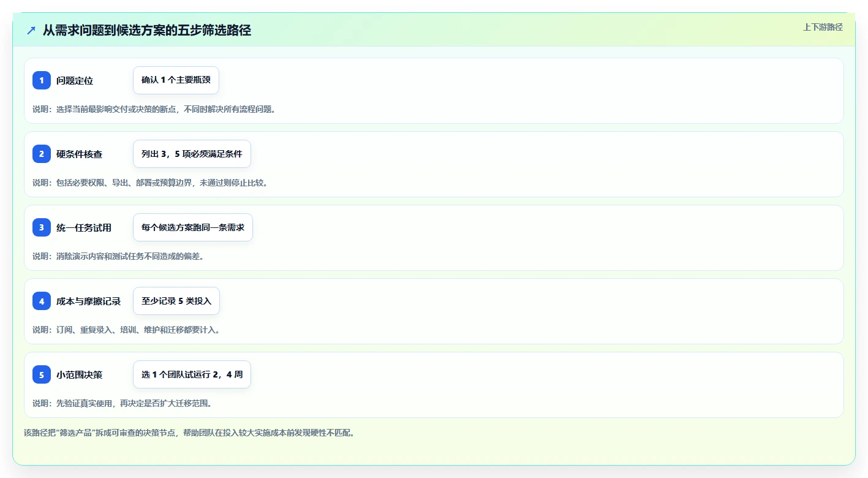The image size is (868, 478).
Task: Click the 成本与摩擦记录 step title
Action: [x=89, y=301]
